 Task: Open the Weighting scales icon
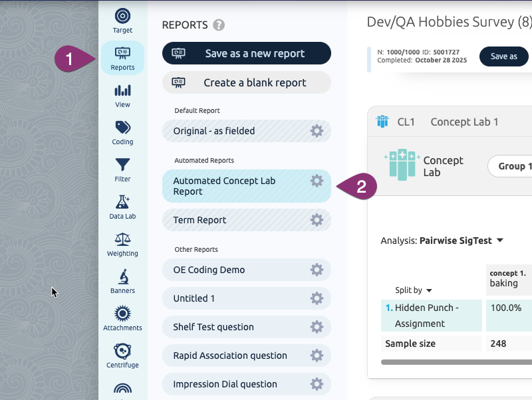coord(122,244)
